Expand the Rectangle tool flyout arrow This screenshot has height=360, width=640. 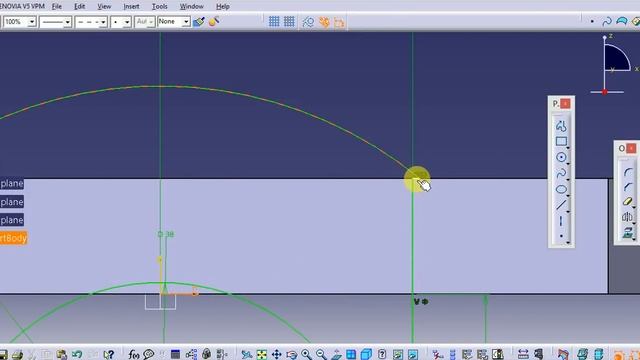(x=568, y=148)
